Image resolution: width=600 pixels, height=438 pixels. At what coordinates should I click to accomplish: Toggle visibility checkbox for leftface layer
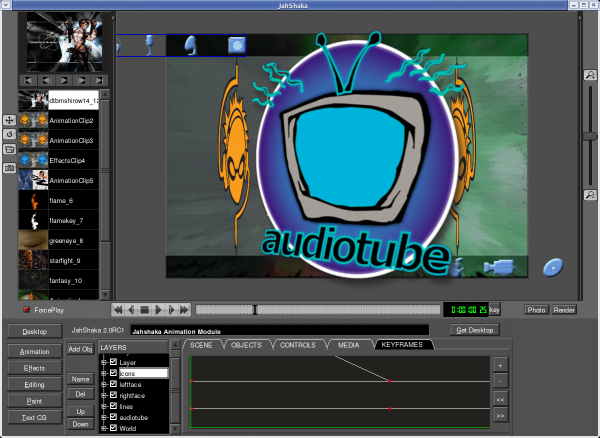[113, 384]
